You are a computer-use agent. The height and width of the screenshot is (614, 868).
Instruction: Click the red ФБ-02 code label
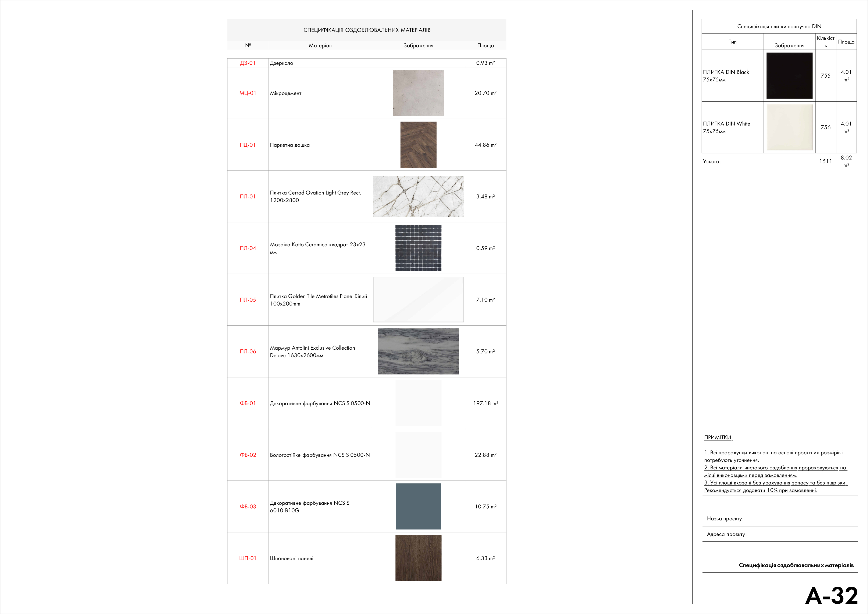click(248, 455)
